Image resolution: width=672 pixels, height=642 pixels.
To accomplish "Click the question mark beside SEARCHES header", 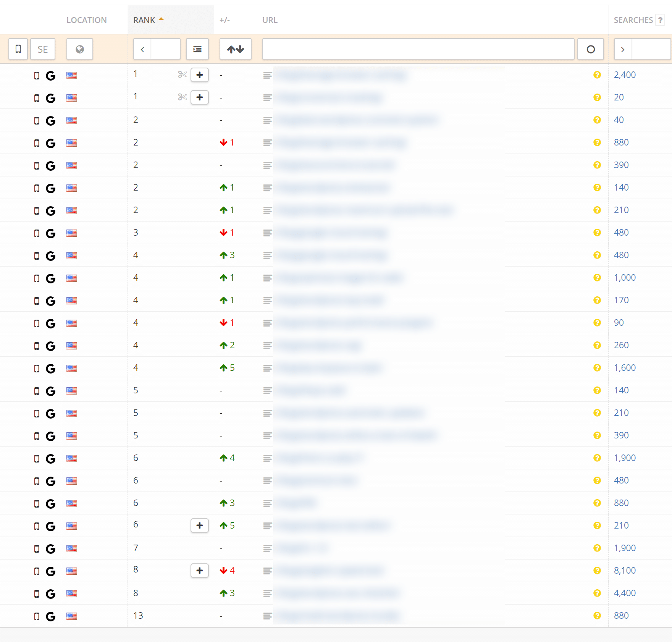I will click(x=660, y=20).
